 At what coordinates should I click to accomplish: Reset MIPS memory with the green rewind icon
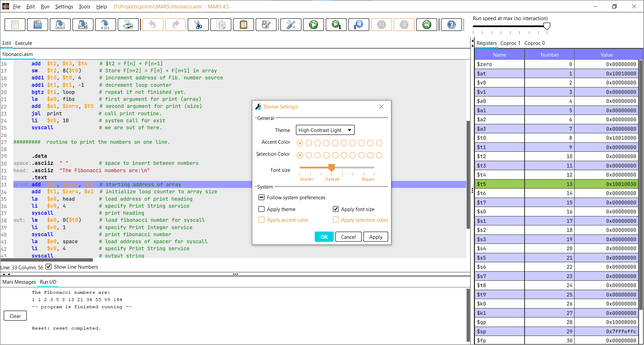(x=427, y=24)
